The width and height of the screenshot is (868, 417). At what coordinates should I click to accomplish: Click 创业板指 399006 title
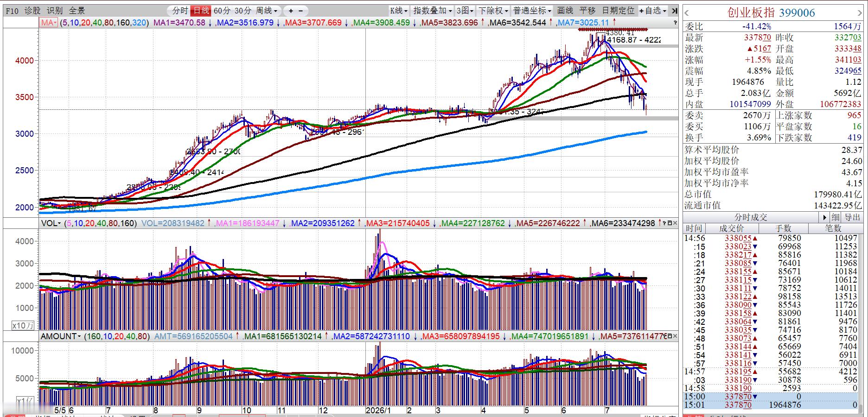[771, 13]
